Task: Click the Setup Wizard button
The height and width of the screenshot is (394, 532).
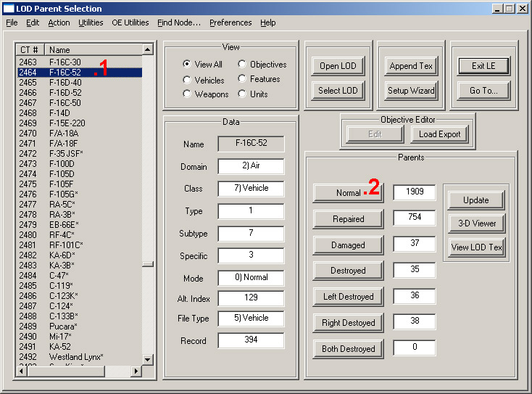Action: click(411, 91)
